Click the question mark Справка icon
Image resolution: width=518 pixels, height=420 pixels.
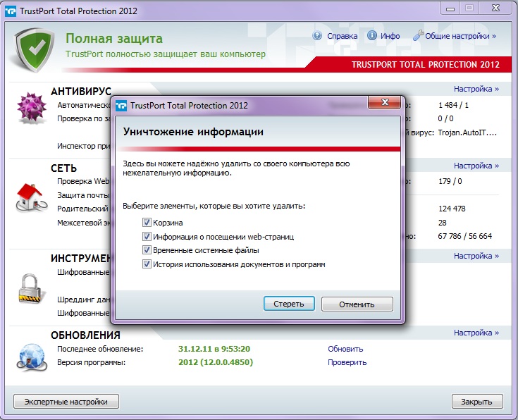pyautogui.click(x=317, y=36)
